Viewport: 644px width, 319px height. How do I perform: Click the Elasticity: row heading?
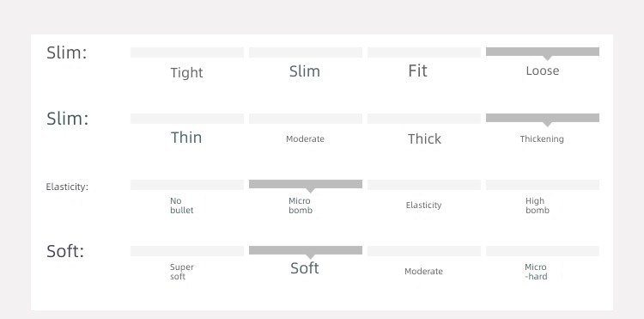click(x=67, y=187)
